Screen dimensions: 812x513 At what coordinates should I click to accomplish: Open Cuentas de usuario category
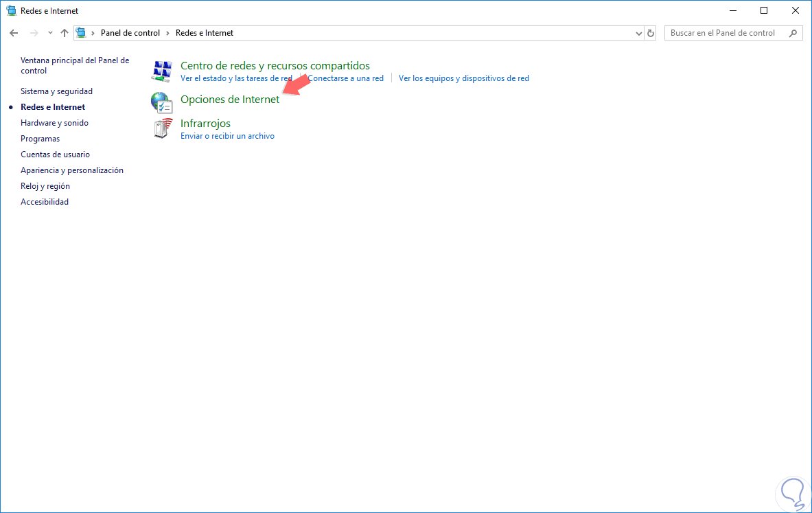(x=55, y=155)
